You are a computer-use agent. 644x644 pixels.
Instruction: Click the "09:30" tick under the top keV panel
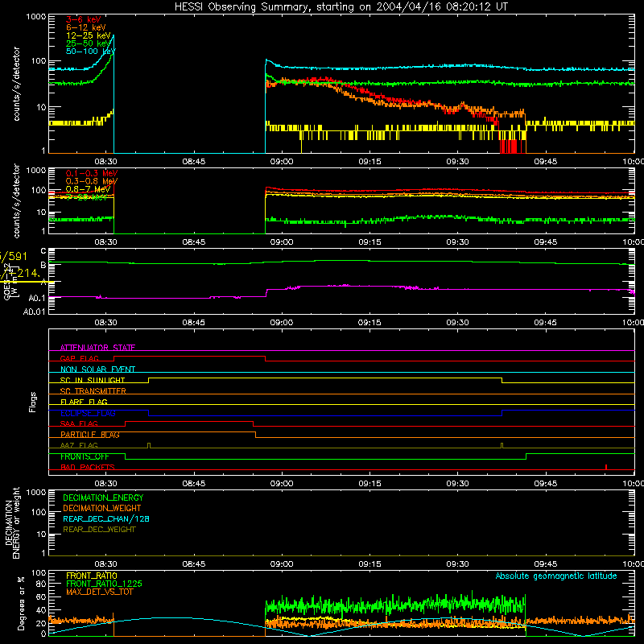(457, 162)
